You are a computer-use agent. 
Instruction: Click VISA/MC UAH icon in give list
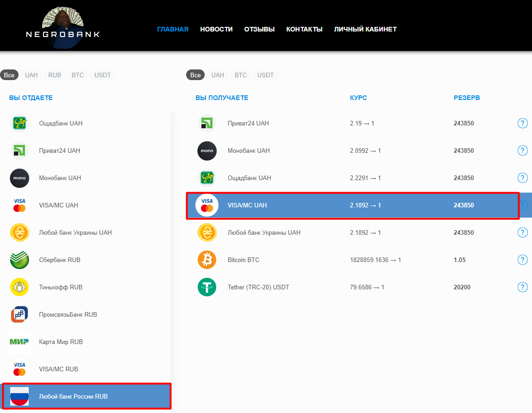point(20,205)
